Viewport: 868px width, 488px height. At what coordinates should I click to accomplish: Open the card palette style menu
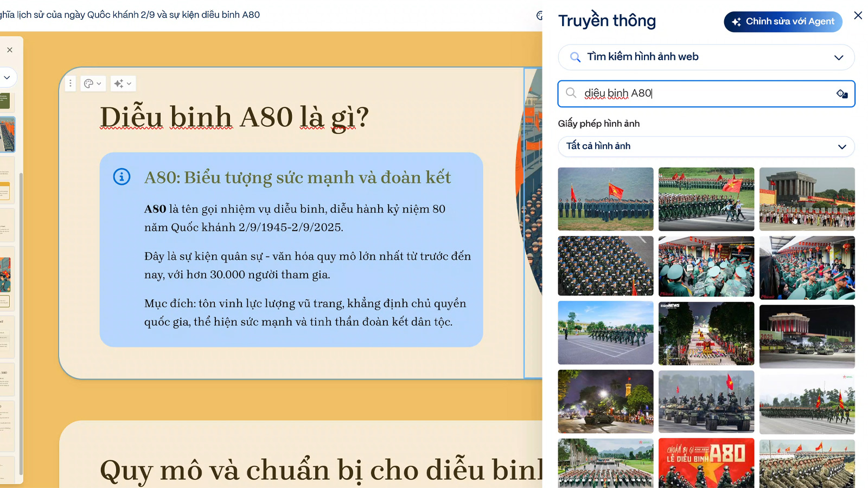point(93,84)
